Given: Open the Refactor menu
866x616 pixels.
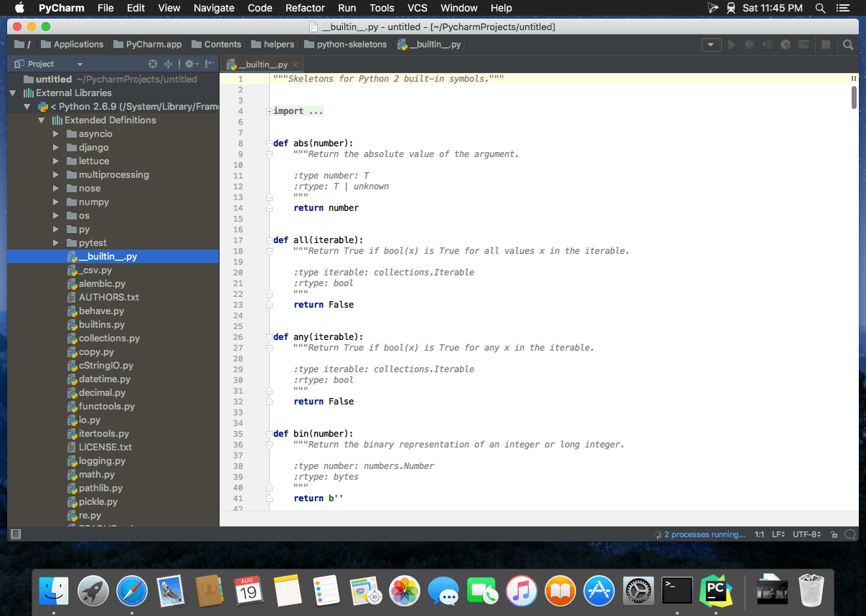Looking at the screenshot, I should pos(305,8).
